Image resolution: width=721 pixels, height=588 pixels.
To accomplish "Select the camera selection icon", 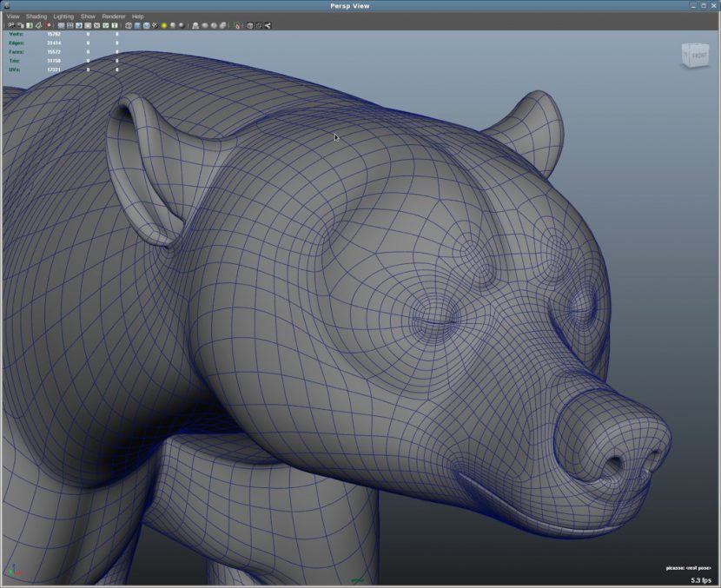I will (9, 27).
